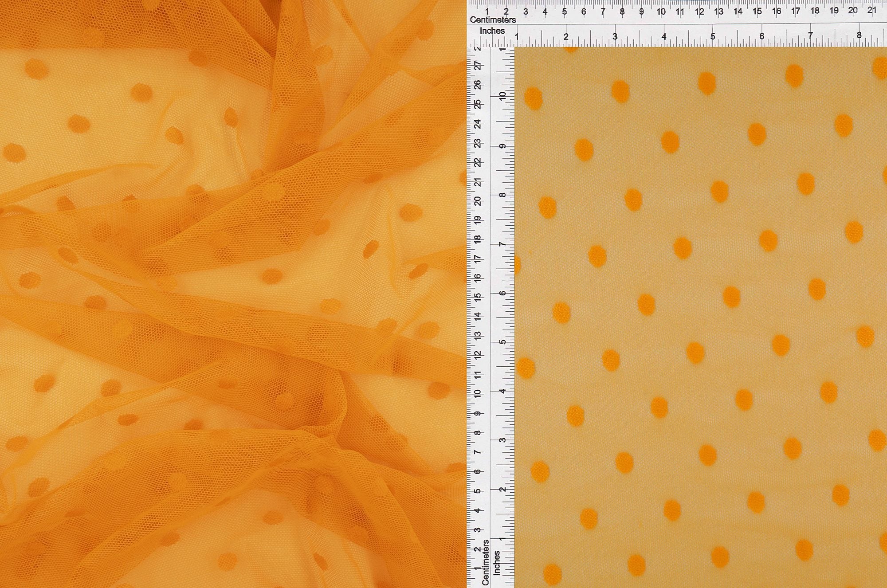Viewport: 887px width, 588px height.
Task: Click number 21 on top centimeter ruler
Action: coord(871,10)
